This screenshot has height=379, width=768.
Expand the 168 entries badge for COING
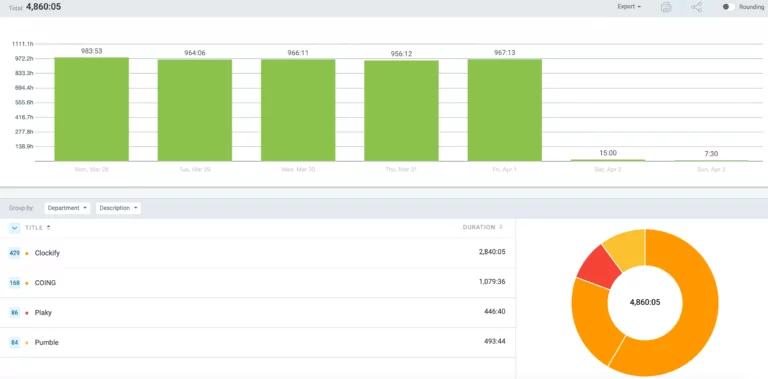14,283
